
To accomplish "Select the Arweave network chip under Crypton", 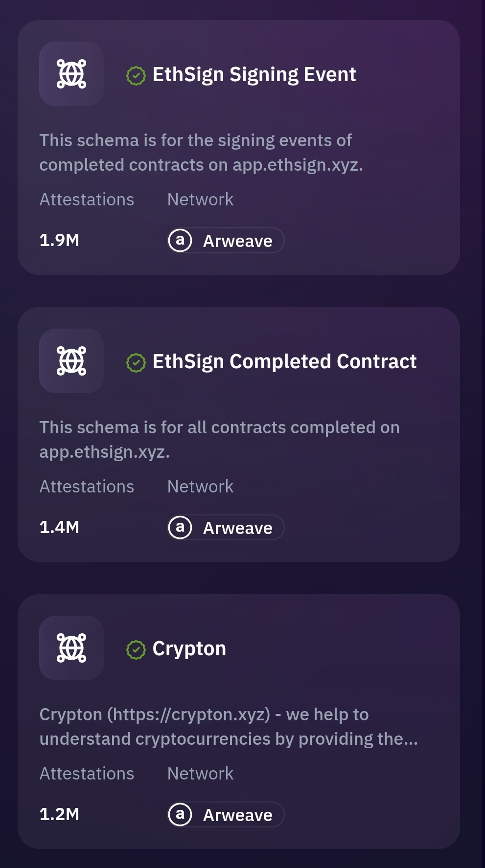I will (x=226, y=815).
